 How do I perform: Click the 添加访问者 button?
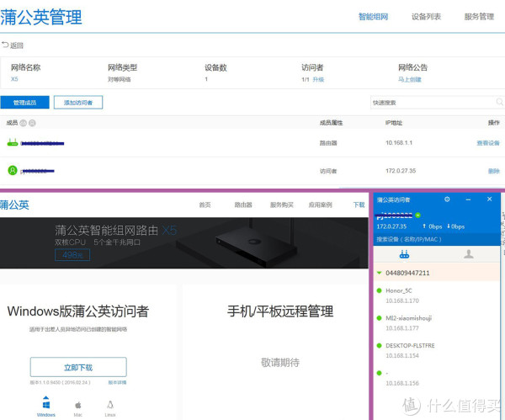click(x=78, y=103)
